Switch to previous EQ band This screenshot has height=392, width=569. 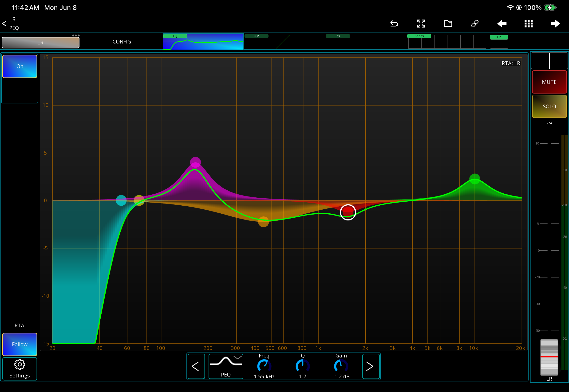point(196,366)
